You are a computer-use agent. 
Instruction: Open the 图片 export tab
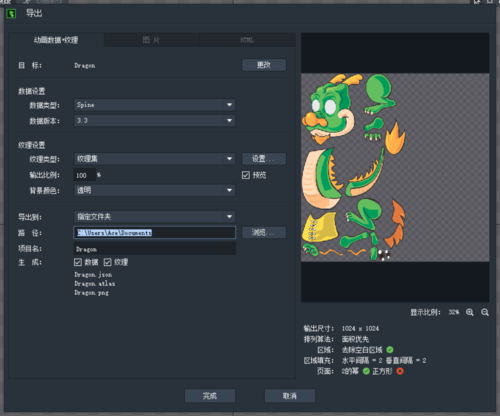(x=152, y=40)
